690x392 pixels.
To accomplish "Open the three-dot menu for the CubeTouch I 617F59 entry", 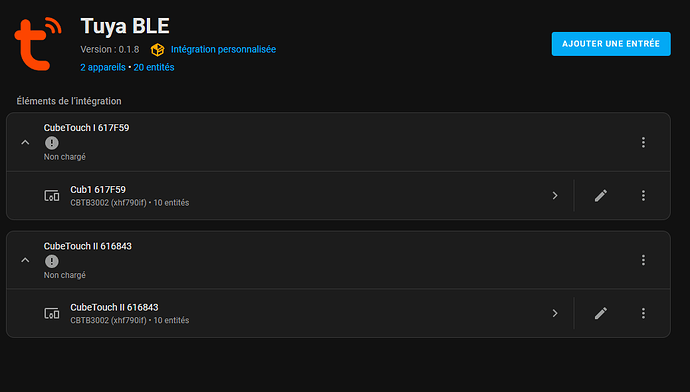I will point(643,142).
